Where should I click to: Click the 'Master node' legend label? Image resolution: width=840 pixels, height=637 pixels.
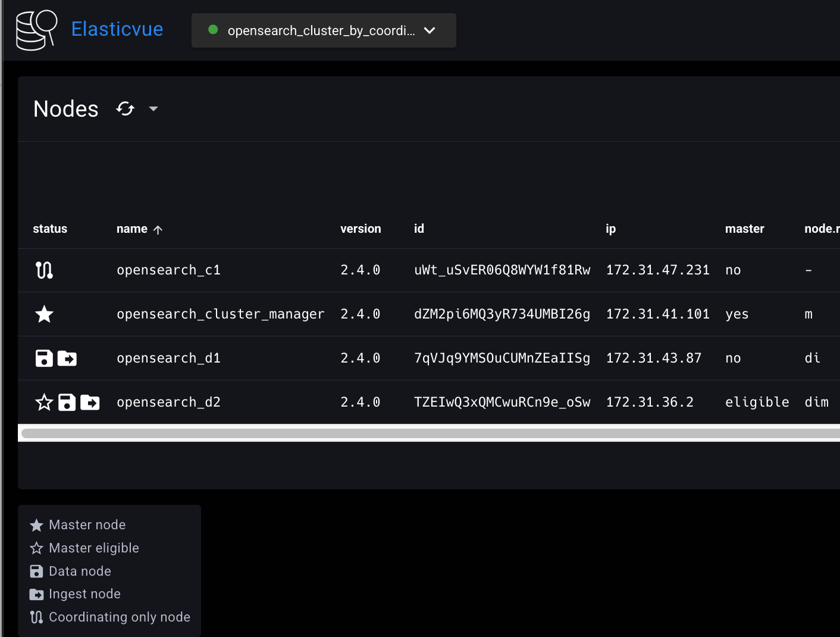tap(87, 524)
